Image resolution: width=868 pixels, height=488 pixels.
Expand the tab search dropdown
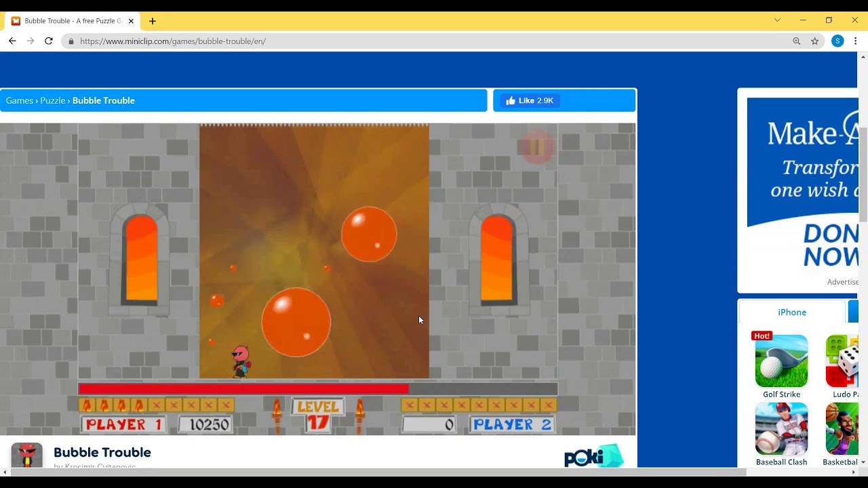click(x=777, y=20)
